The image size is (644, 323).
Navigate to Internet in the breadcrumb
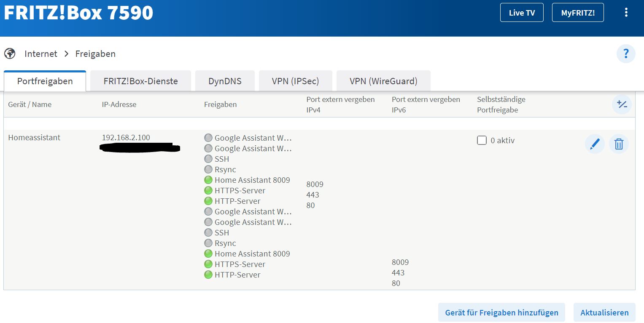point(41,54)
